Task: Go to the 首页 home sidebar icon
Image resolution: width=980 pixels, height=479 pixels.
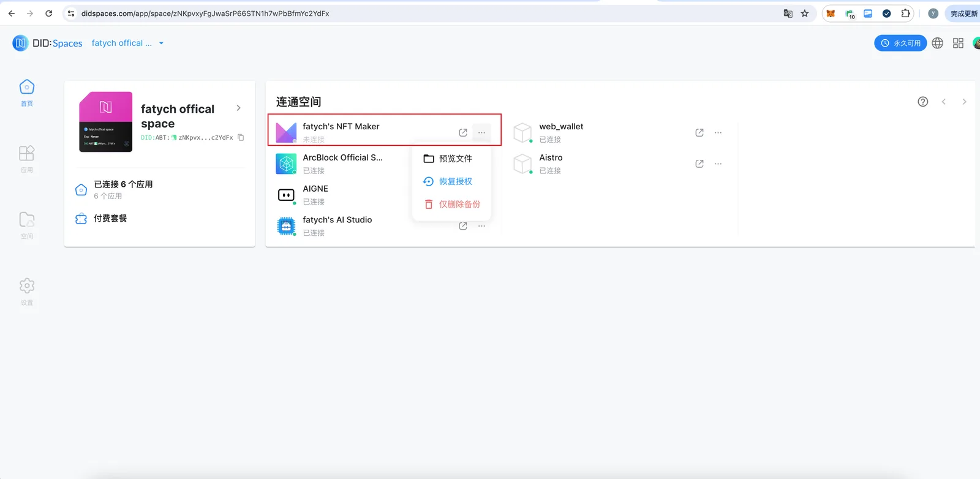Action: 27,93
